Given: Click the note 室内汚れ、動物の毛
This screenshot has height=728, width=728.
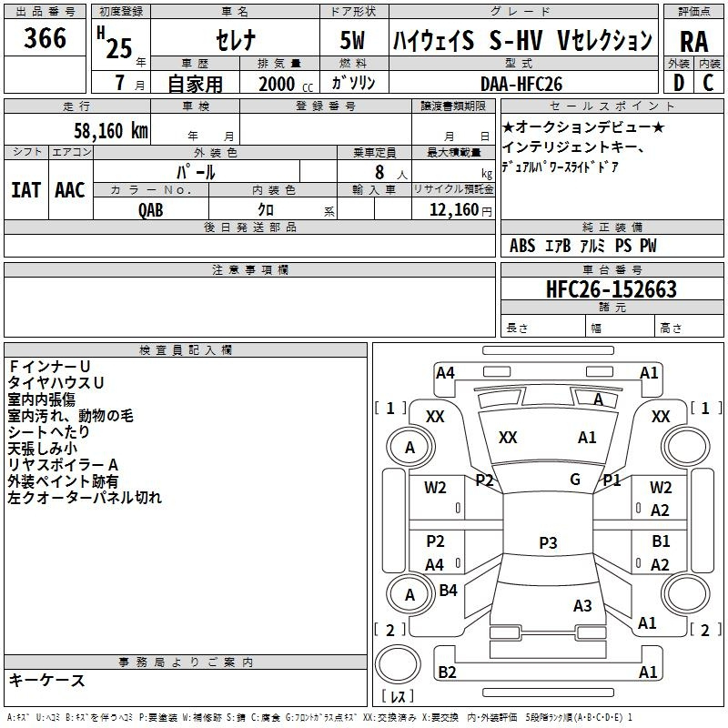Looking at the screenshot, I should click(x=71, y=416).
